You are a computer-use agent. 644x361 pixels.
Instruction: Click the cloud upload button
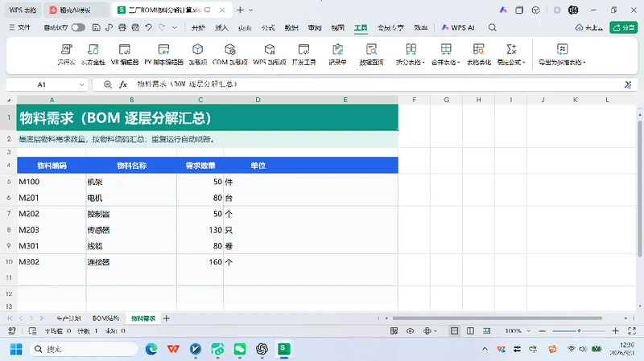(x=589, y=27)
